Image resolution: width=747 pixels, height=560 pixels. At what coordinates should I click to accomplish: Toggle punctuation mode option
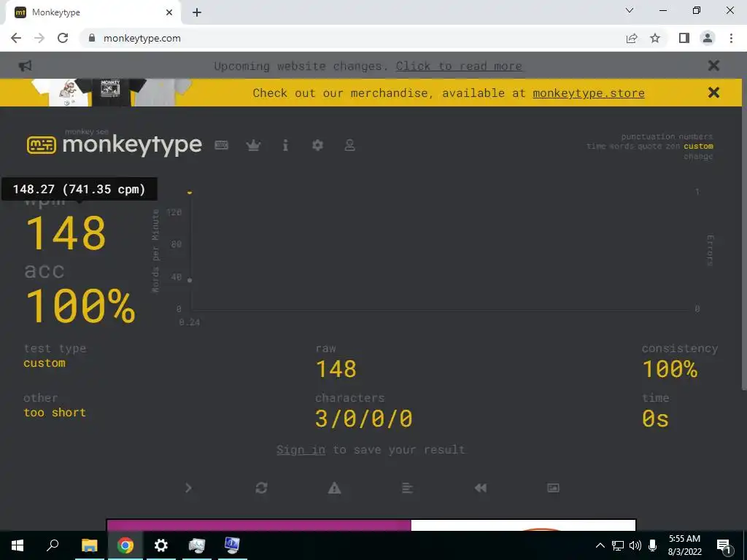pos(649,136)
